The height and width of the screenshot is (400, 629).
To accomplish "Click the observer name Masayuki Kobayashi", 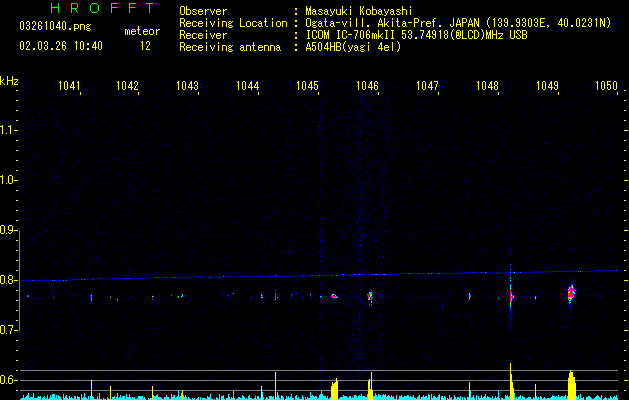I will pyautogui.click(x=359, y=11).
